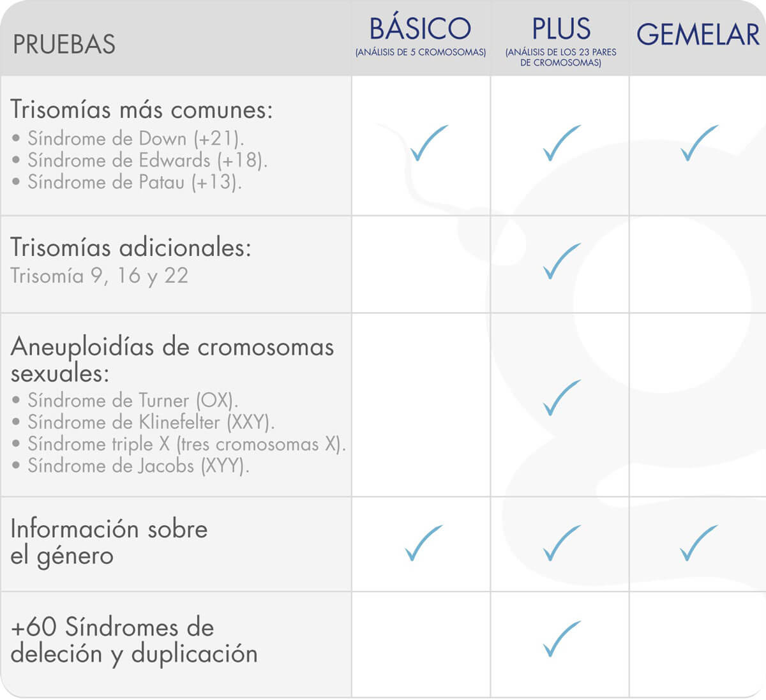Click the PLUS checkmark for Información sobre el género
The image size is (766, 700).
click(562, 543)
